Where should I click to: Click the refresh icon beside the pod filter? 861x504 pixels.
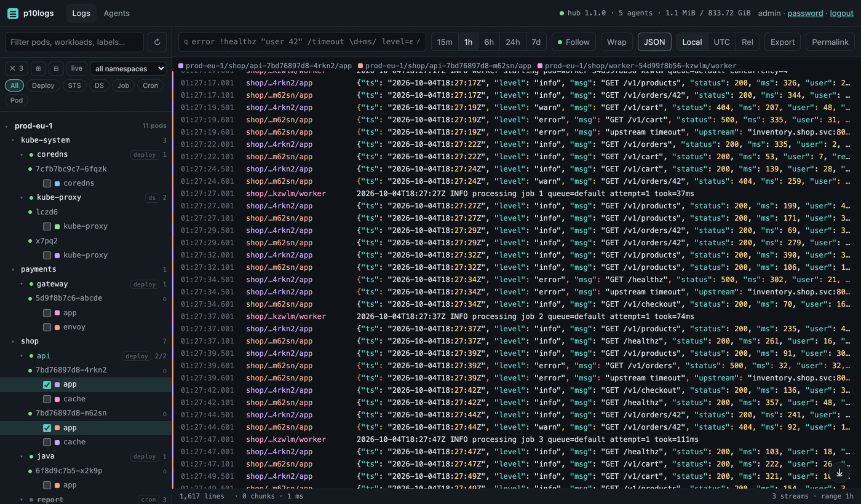157,42
